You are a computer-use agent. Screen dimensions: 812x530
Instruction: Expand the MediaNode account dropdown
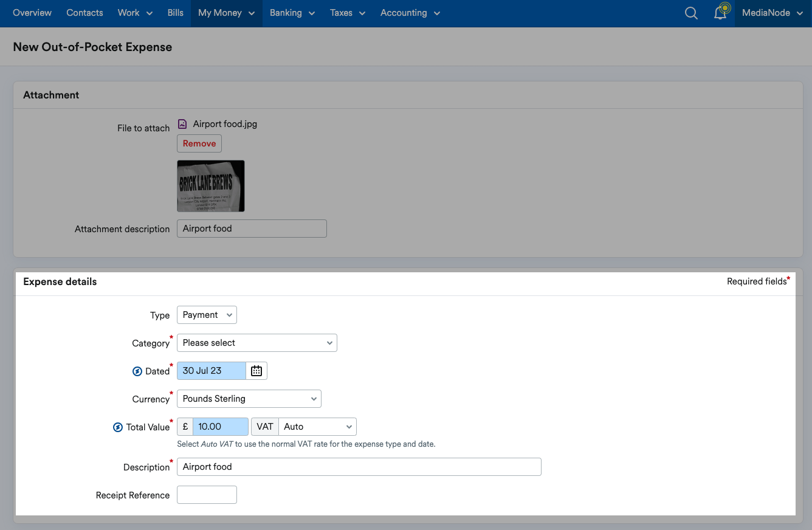(772, 13)
